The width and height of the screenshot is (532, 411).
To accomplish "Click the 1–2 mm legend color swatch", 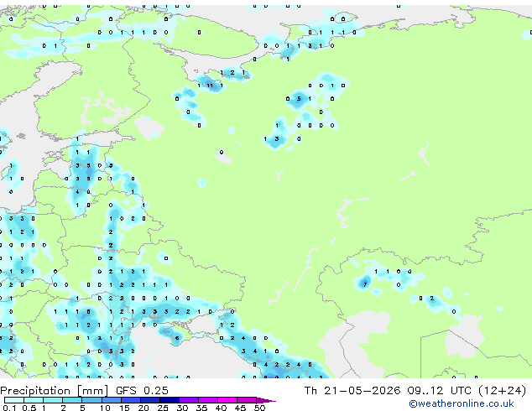I will click(x=53, y=400).
